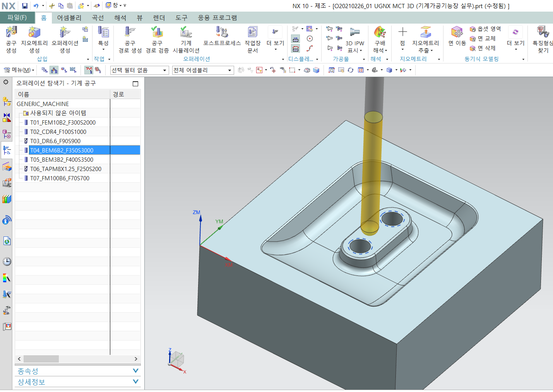This screenshot has width=553, height=392.
Task: Open the Create Tool (공구 생성) command
Action: [11, 39]
